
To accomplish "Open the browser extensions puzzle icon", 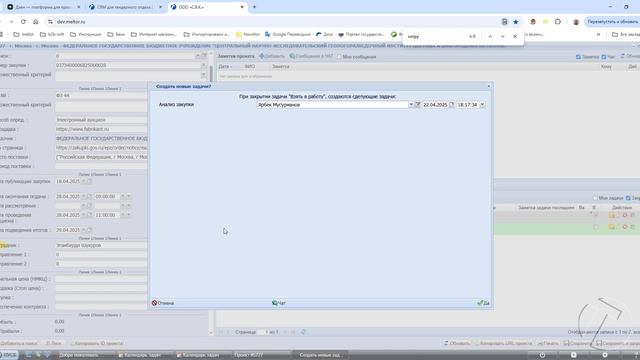I will (x=558, y=22).
